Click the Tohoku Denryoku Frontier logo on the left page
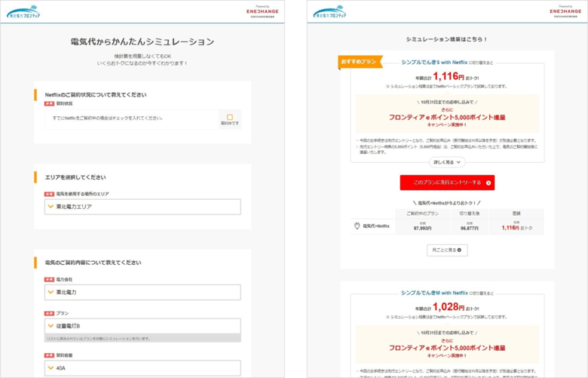 pos(23,12)
